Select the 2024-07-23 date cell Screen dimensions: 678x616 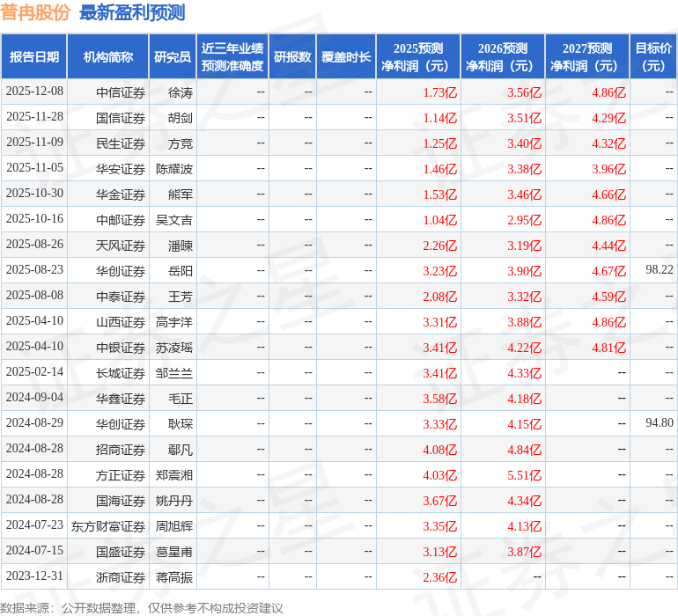34,524
